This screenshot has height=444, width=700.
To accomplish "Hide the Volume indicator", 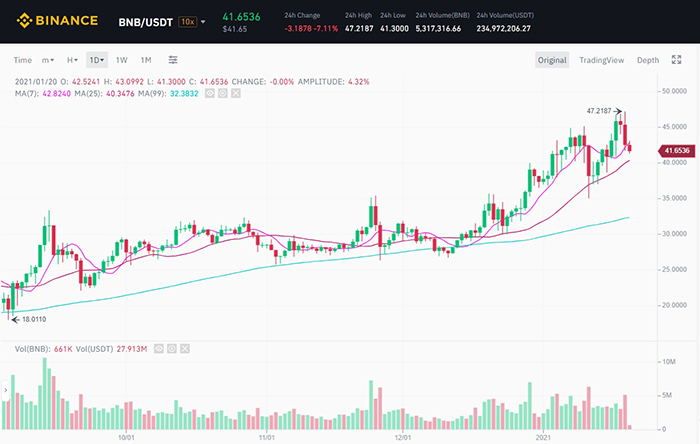I will 158,349.
